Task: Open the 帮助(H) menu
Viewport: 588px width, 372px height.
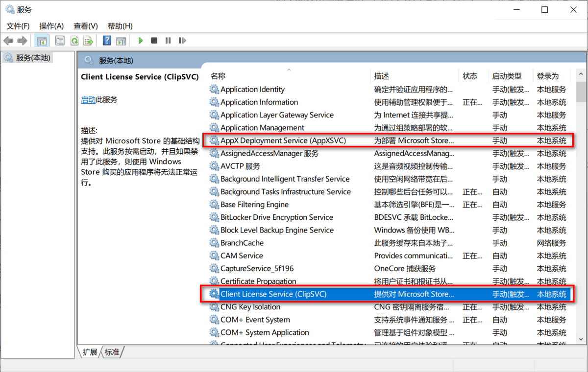Action: [120, 26]
